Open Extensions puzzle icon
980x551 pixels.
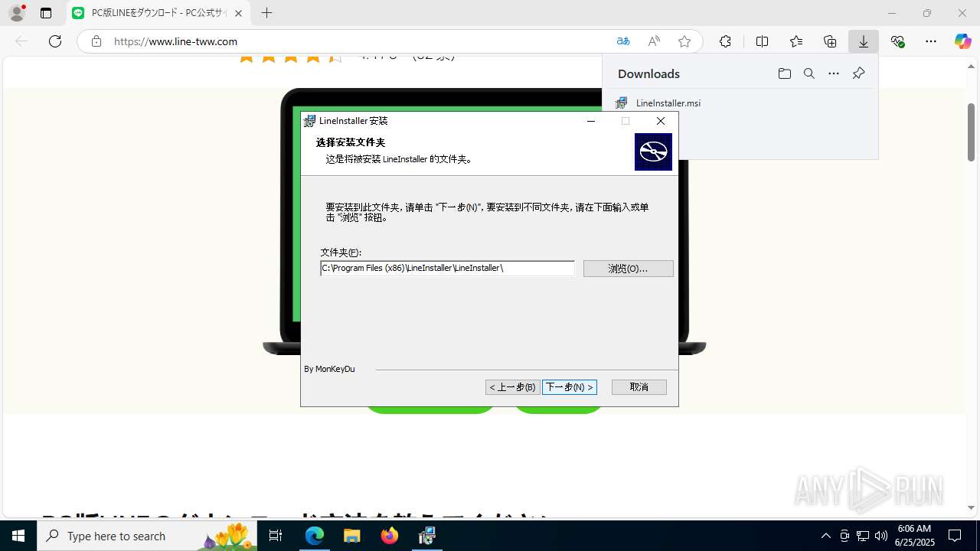[x=725, y=41]
